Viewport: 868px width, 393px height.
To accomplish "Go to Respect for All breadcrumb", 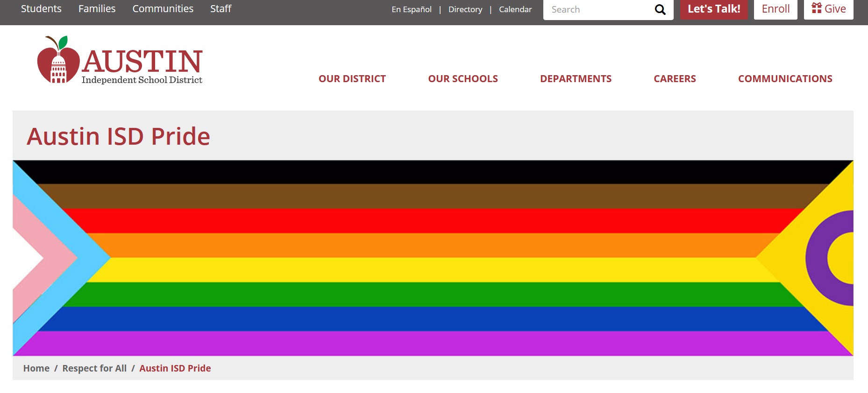I will [94, 368].
